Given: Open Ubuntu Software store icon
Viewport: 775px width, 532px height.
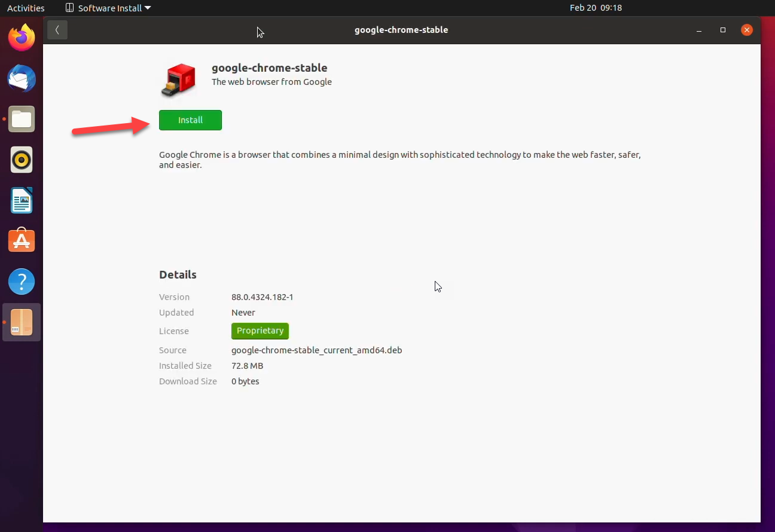Looking at the screenshot, I should point(22,241).
